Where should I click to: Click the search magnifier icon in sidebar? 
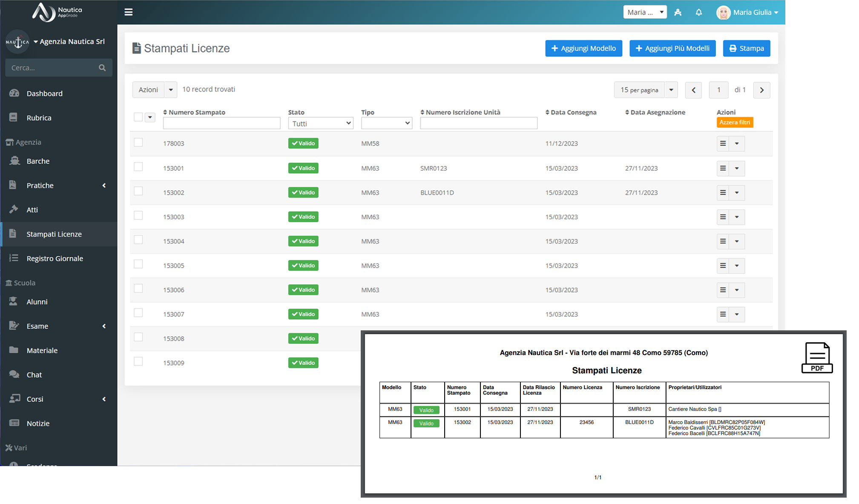tap(102, 68)
